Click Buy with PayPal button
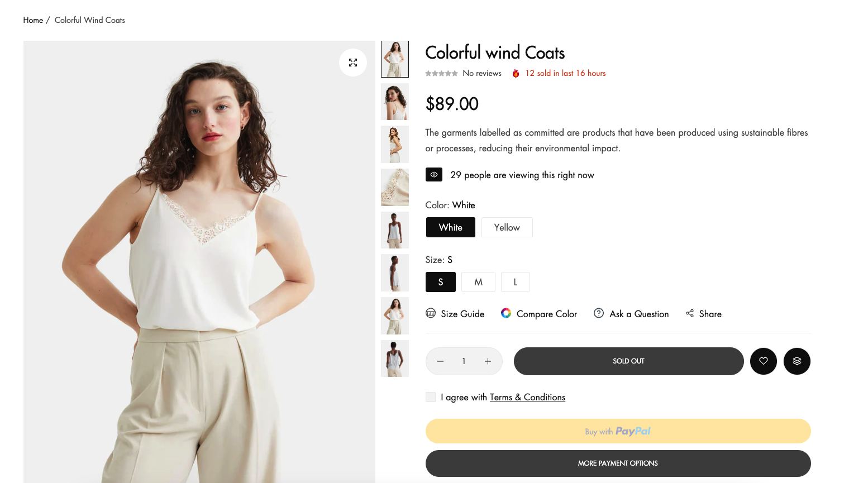 point(618,431)
